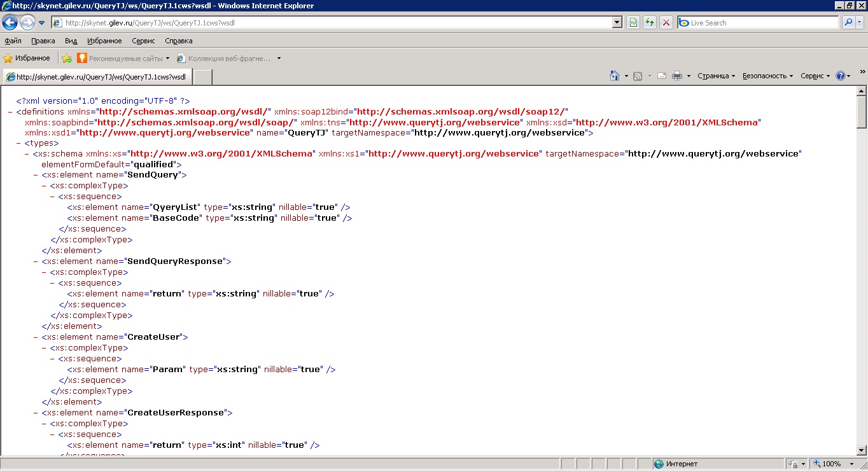Open the Избранное favorites center button

click(27, 58)
